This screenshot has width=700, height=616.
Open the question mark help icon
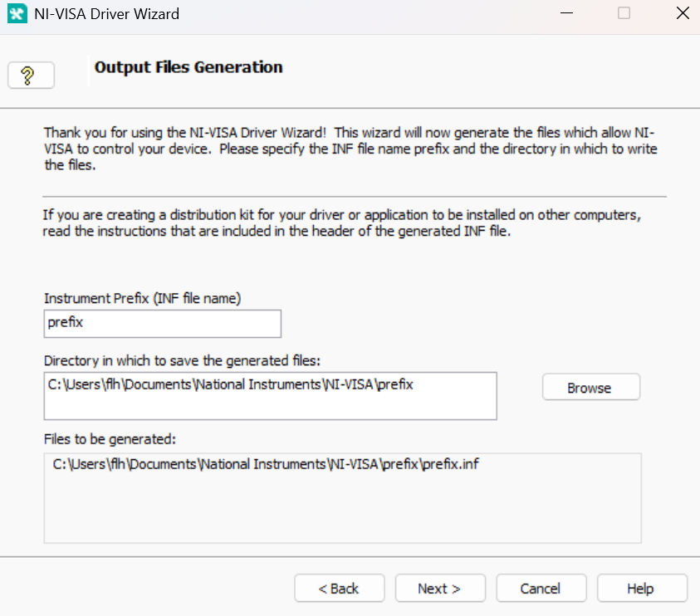click(31, 75)
